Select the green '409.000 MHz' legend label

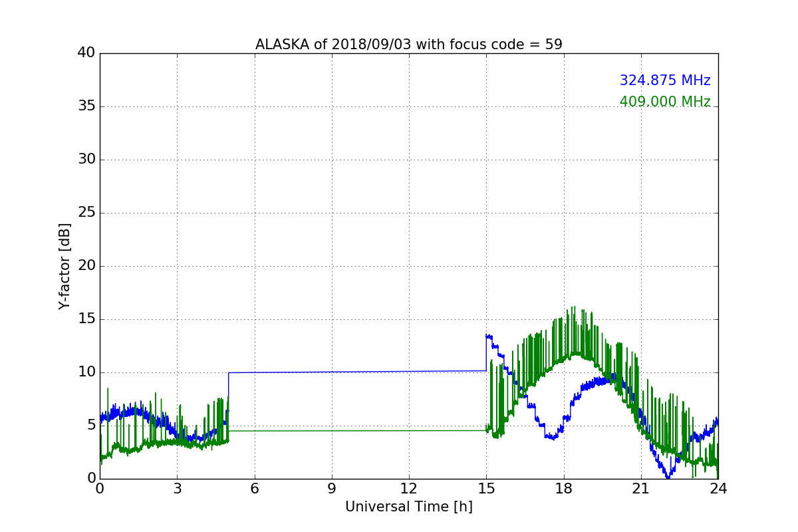tap(665, 102)
